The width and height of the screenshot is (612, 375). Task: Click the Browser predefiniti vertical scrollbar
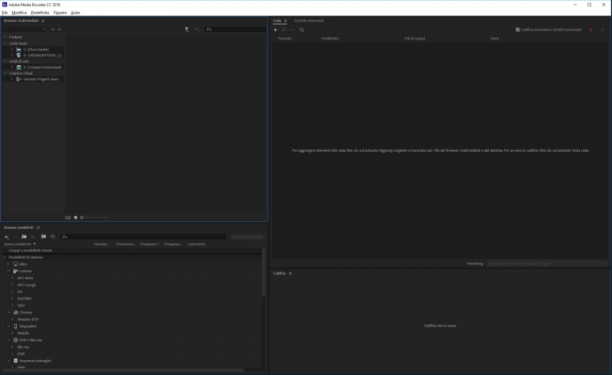tap(263, 272)
